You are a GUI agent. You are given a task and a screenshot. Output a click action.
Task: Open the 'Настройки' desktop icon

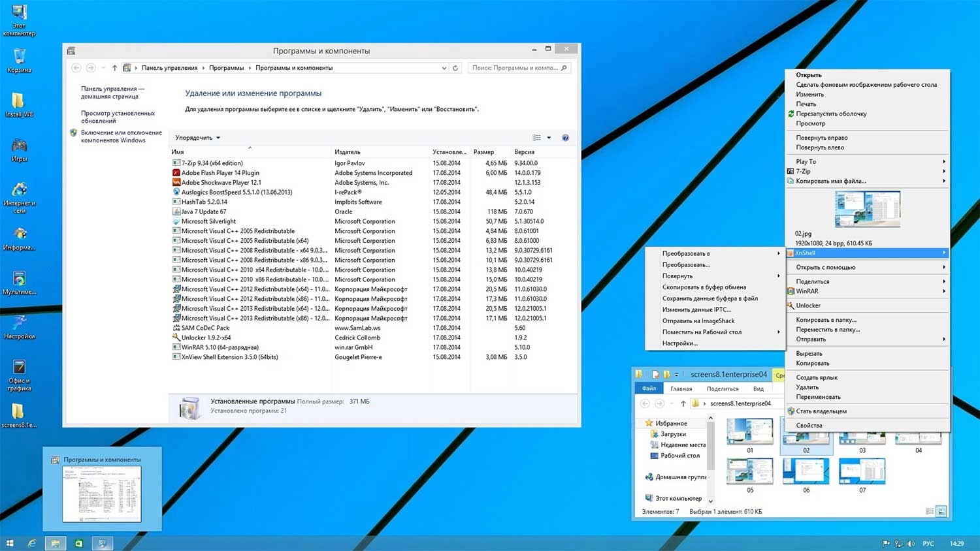(x=19, y=328)
